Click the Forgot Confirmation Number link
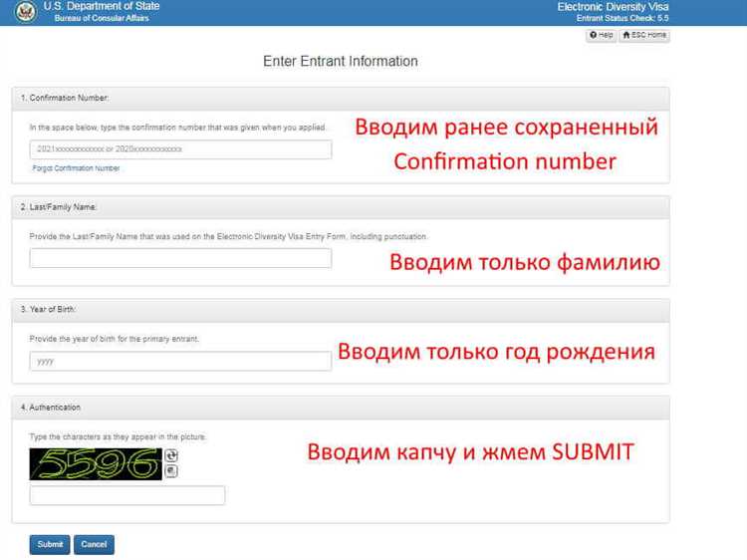 tap(76, 168)
